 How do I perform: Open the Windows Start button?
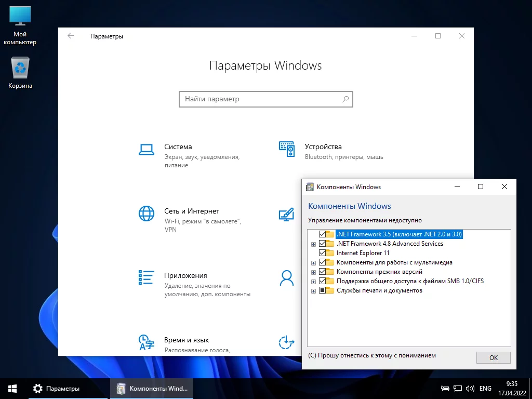pos(12,389)
